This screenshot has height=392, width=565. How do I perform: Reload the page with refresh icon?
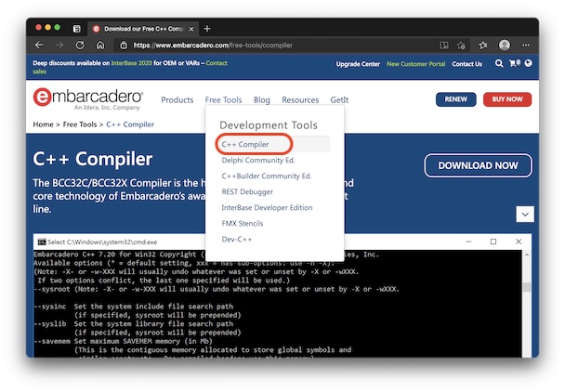pos(80,45)
